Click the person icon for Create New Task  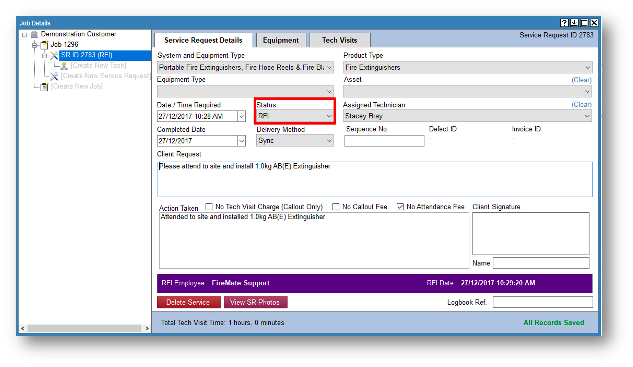click(64, 66)
